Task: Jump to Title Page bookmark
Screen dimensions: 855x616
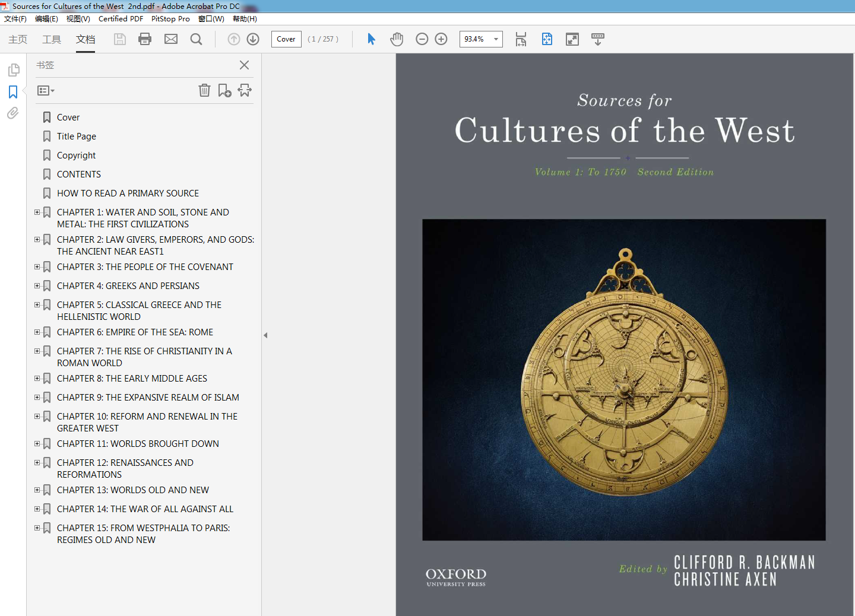Action: click(77, 136)
